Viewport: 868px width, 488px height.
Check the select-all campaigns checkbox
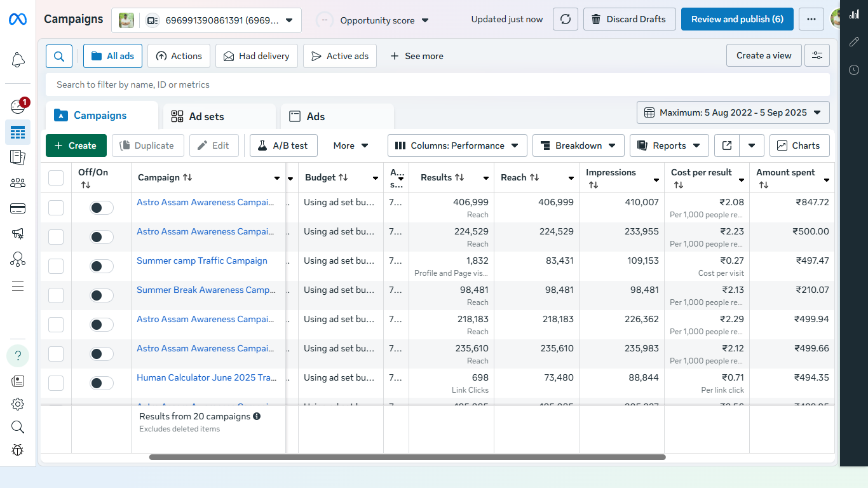pos(56,178)
